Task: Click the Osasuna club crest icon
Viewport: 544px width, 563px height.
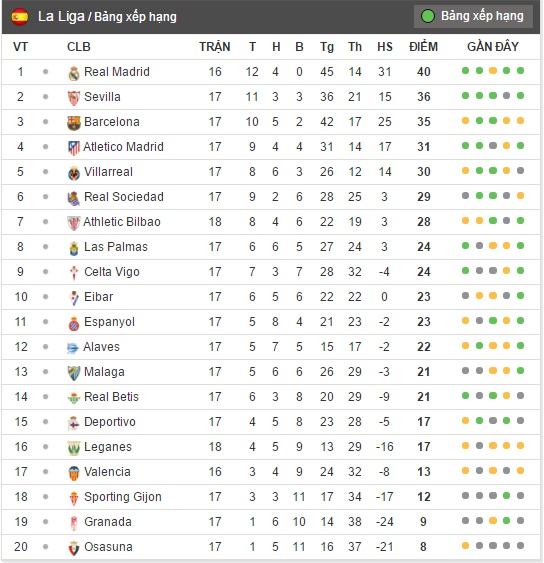Action: click(x=74, y=548)
